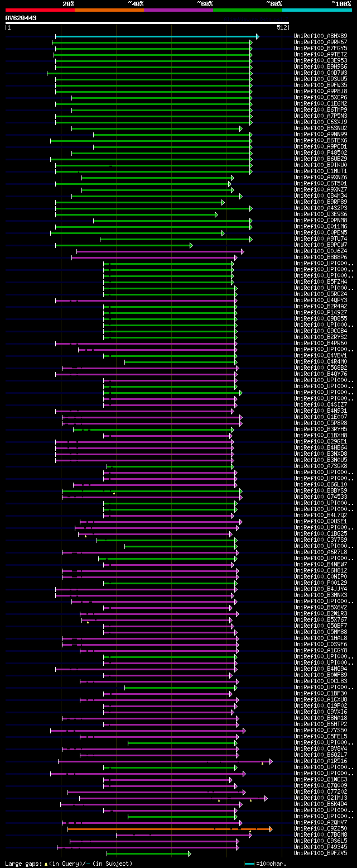Viewport: 357px width, 868px height.
Task: Select the UniRef100_C7YS50 entry
Action: (x=320, y=731)
